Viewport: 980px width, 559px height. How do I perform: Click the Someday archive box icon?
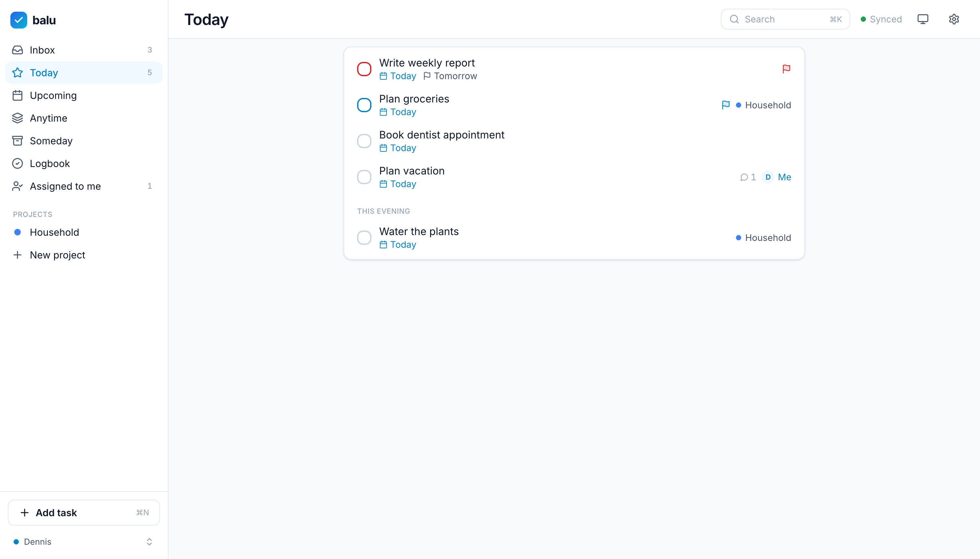[17, 140]
